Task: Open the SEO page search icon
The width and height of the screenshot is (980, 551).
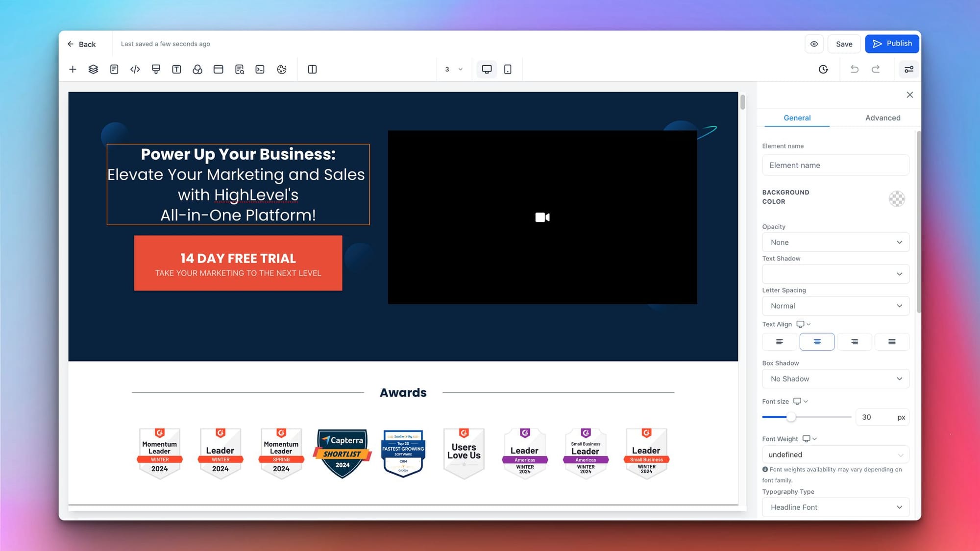Action: (x=239, y=69)
